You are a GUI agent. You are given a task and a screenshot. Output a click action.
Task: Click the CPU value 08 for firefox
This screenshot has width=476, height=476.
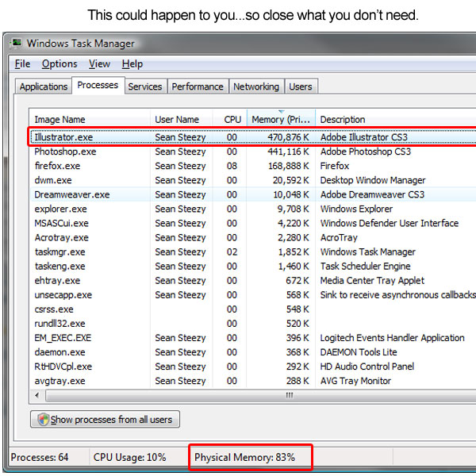tap(232, 166)
